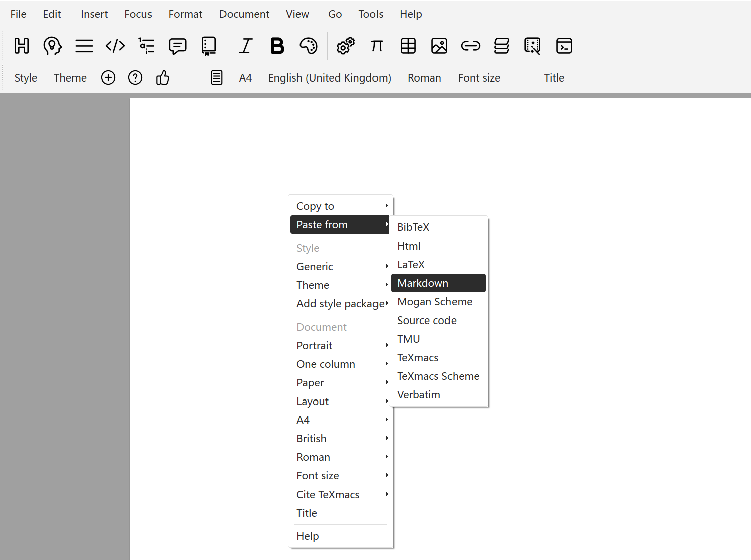Paste from LaTeX format

[x=438, y=264]
